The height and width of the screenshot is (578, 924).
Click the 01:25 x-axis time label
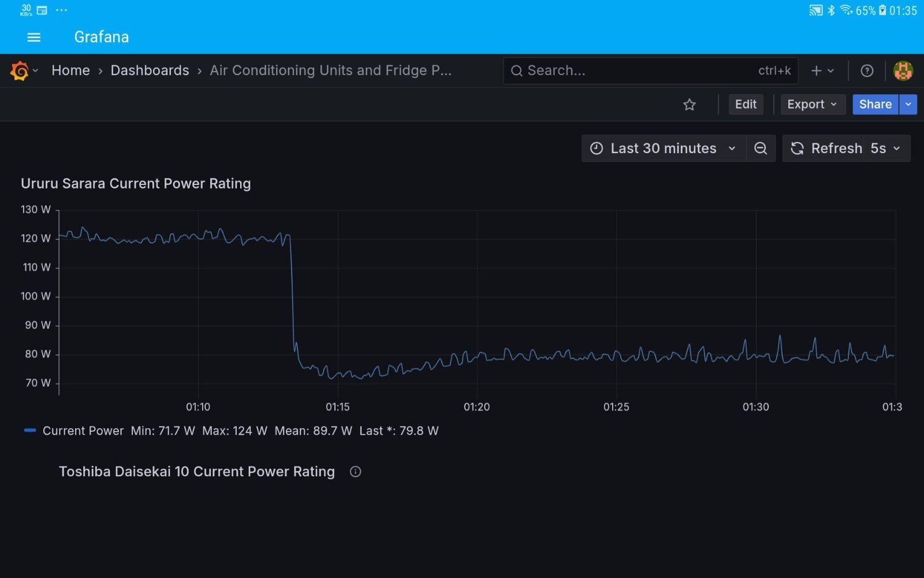(x=616, y=407)
